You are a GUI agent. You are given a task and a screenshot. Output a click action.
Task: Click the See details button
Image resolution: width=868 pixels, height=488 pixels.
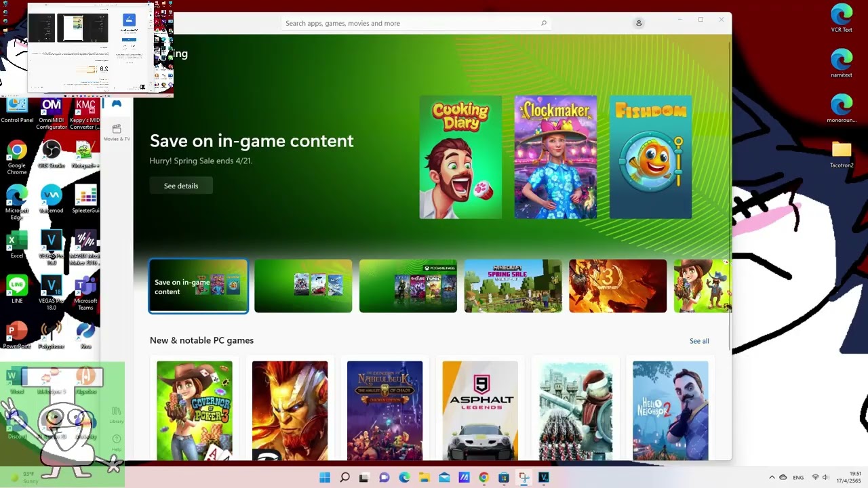(x=181, y=186)
